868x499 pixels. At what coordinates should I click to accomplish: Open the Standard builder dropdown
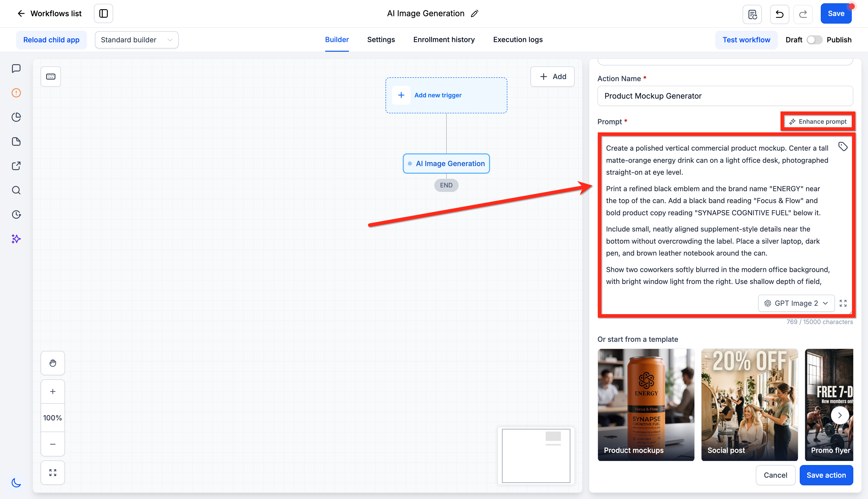[x=137, y=40]
